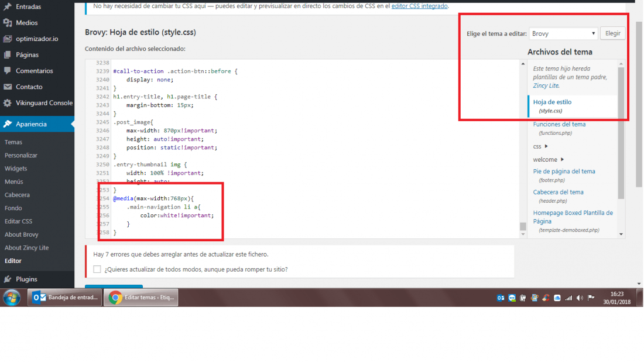Viewport: 644px width, 362px height.
Task: Go to Menús submenu
Action: coord(13,182)
